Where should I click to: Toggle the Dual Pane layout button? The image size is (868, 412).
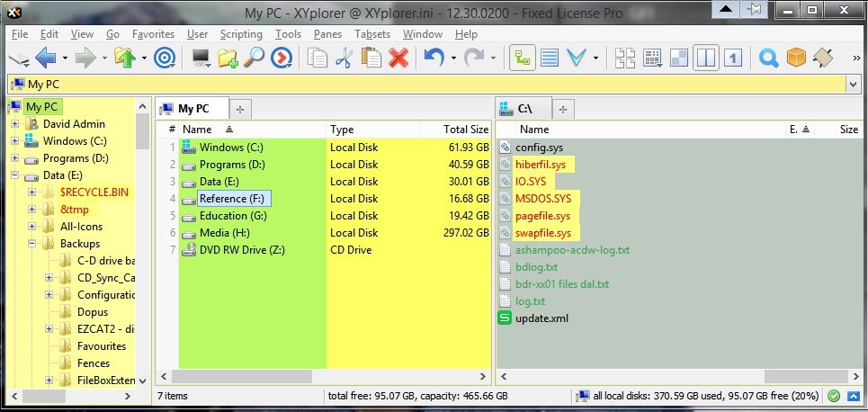[x=706, y=58]
